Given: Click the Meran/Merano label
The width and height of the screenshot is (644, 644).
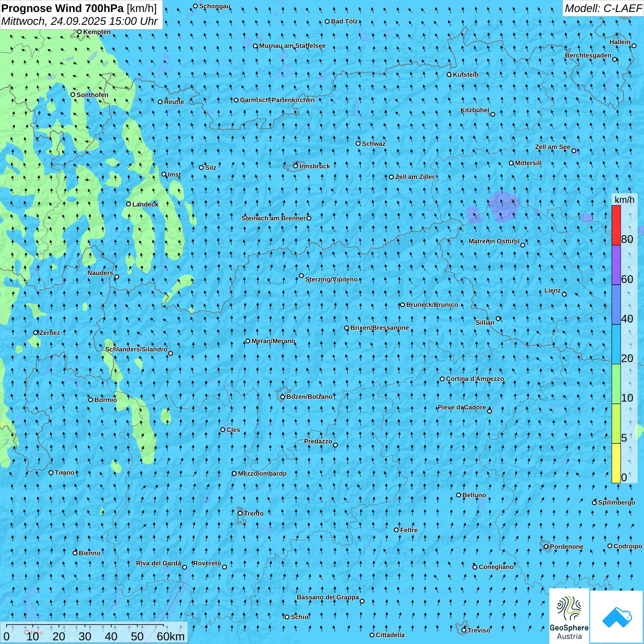Looking at the screenshot, I should click(273, 341).
